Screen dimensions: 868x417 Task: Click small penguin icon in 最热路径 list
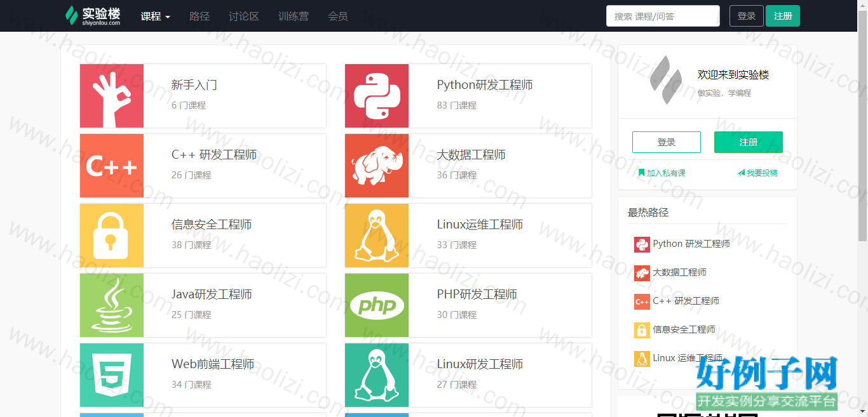(x=642, y=359)
